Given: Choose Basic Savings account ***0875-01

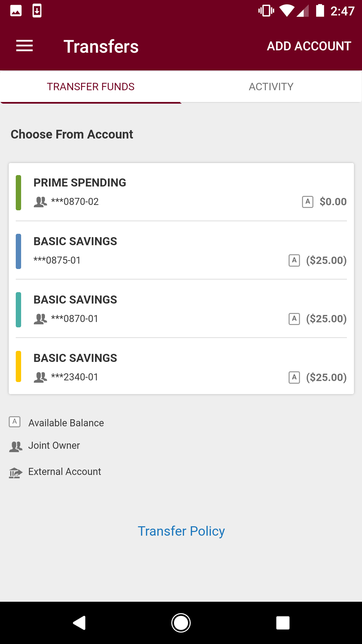Looking at the screenshot, I should (181, 250).
